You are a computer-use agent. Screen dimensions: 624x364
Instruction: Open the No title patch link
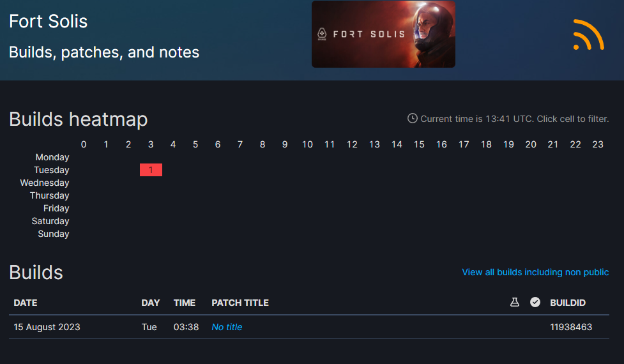(x=227, y=327)
